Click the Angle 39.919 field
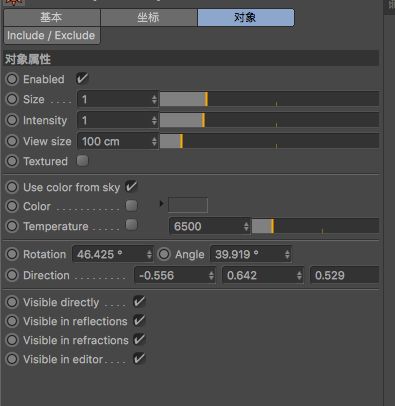The image size is (395, 406). (251, 255)
